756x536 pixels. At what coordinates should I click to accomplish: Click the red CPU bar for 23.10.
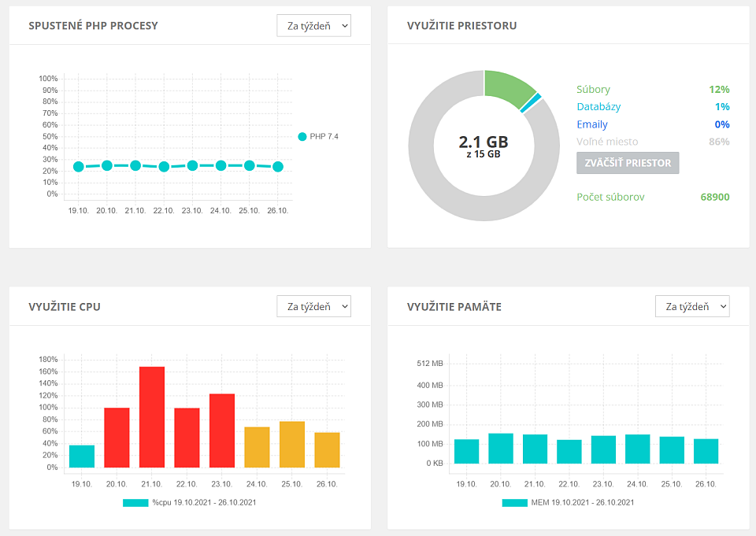(x=222, y=431)
